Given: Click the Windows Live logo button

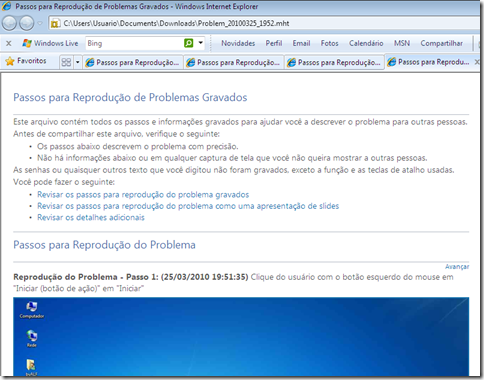Looking at the screenshot, I should (x=50, y=43).
